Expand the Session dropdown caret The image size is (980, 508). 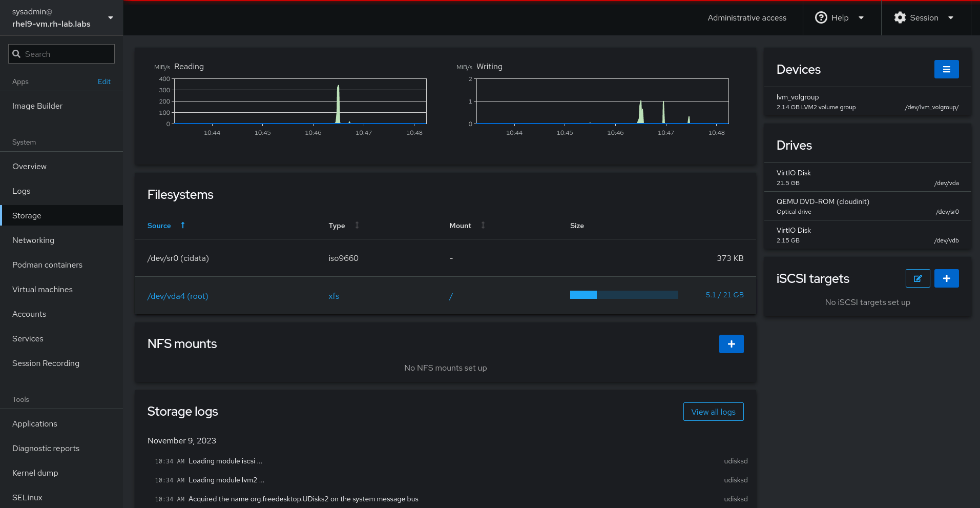951,18
